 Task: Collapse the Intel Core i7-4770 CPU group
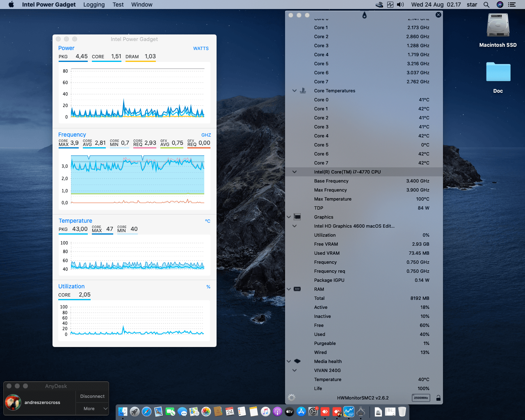click(294, 172)
